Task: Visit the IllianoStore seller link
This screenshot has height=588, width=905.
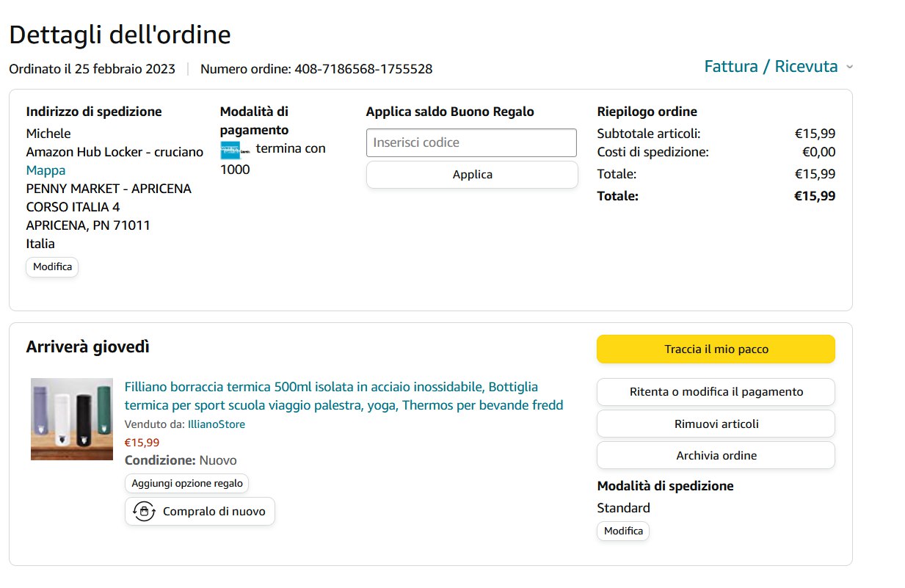Action: pos(216,424)
